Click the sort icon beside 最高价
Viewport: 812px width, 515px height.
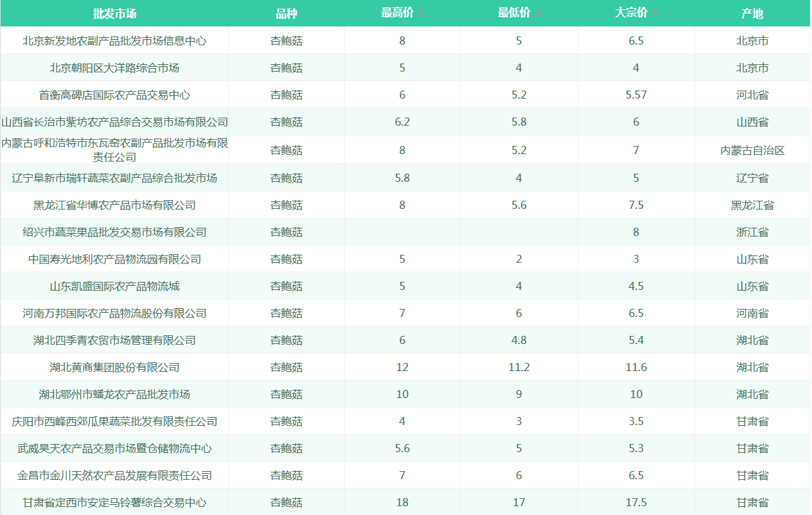coord(422,14)
